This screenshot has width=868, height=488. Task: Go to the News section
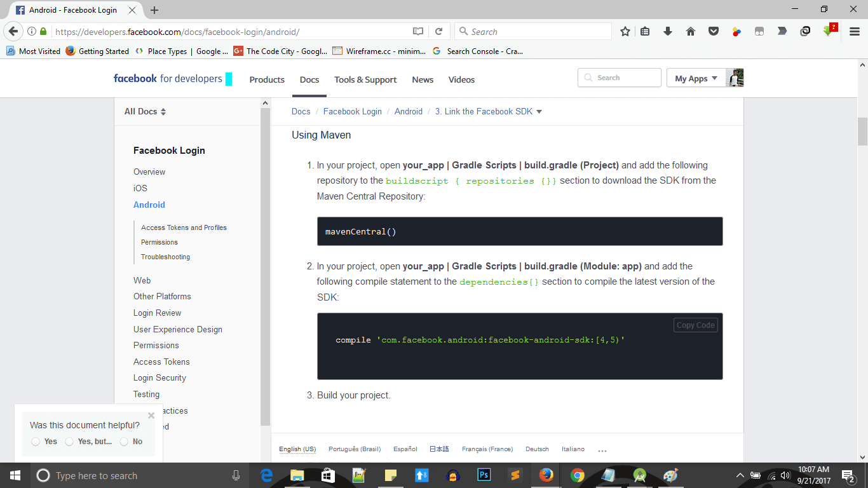tap(423, 79)
